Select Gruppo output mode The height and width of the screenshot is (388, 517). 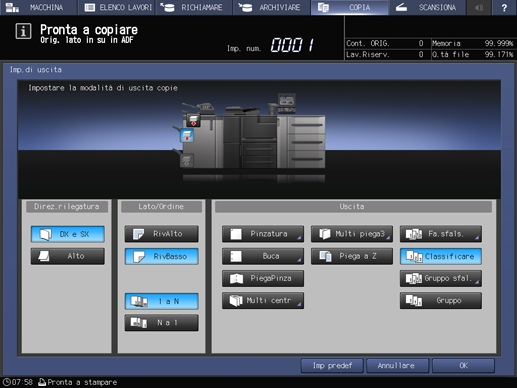click(441, 301)
